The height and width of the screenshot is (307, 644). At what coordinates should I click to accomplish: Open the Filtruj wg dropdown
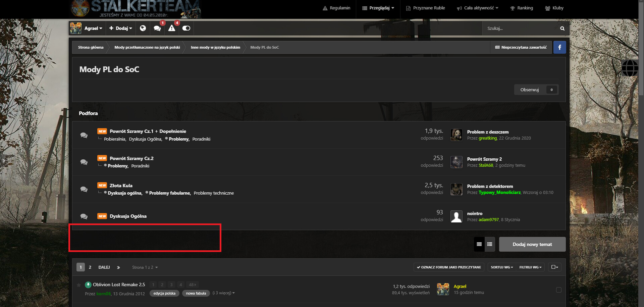pos(530,267)
